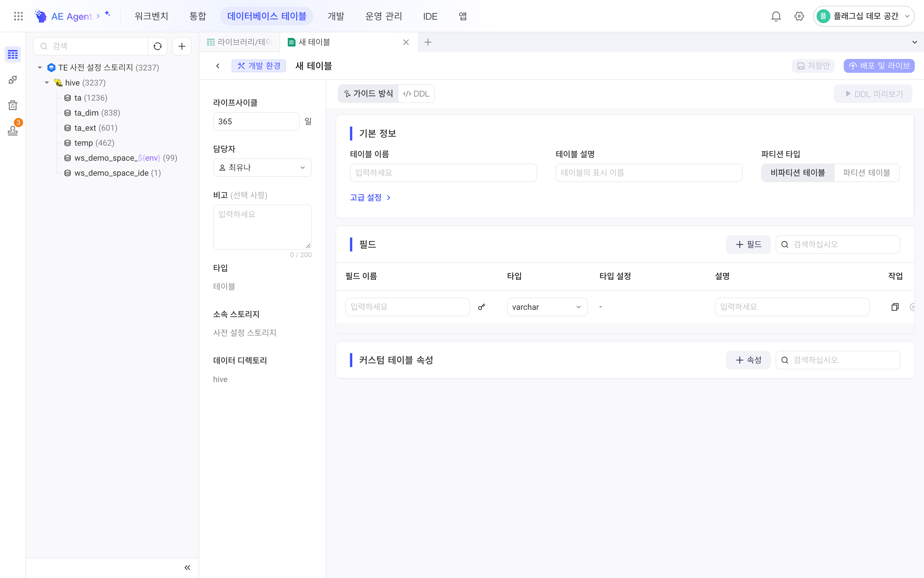Open the 운영 관리 menu
This screenshot has height=578, width=924.
(x=383, y=16)
